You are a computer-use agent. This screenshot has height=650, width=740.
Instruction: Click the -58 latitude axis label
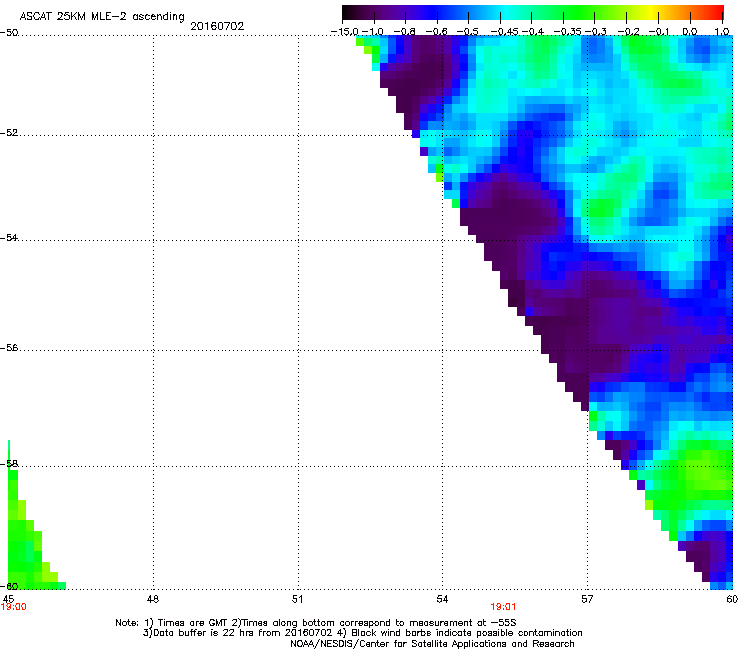pos(9,464)
